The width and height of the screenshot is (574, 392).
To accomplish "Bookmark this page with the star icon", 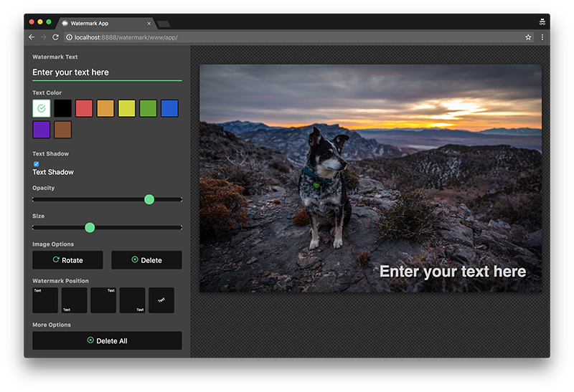I will coord(528,37).
